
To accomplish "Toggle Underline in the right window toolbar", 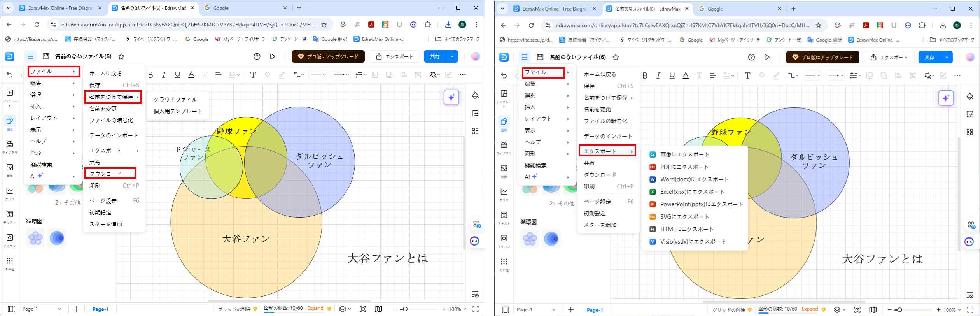I will [672, 75].
